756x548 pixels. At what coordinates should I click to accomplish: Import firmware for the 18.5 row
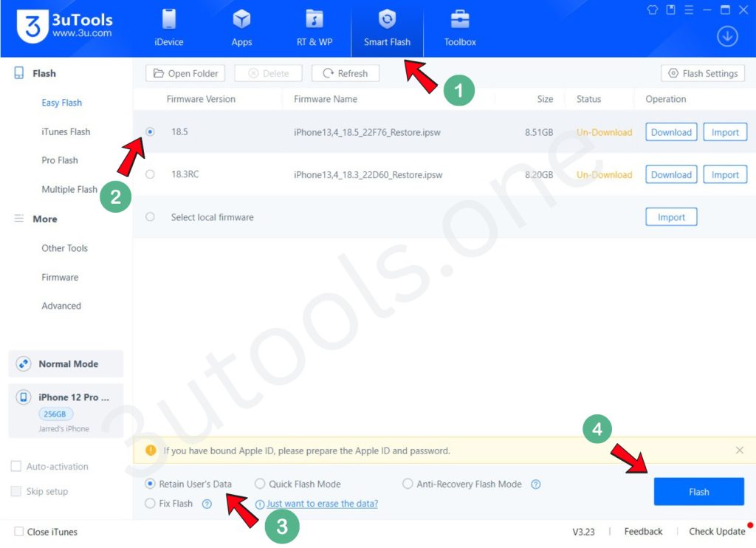[725, 132]
